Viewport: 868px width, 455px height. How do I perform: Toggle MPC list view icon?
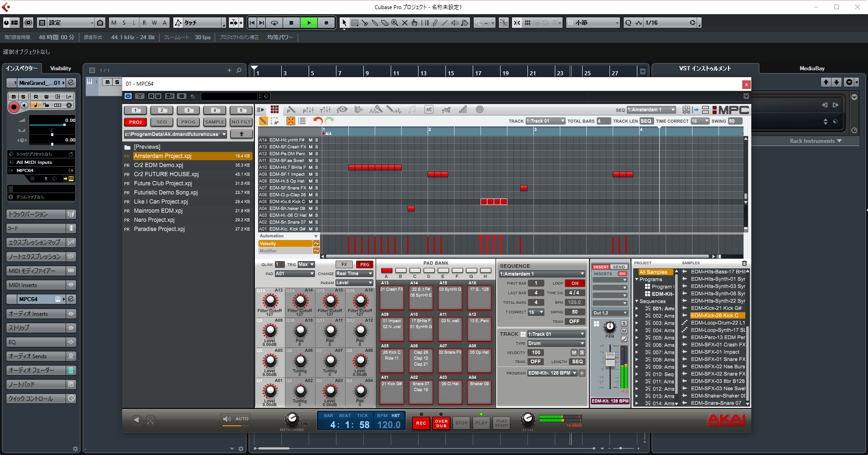(302, 121)
